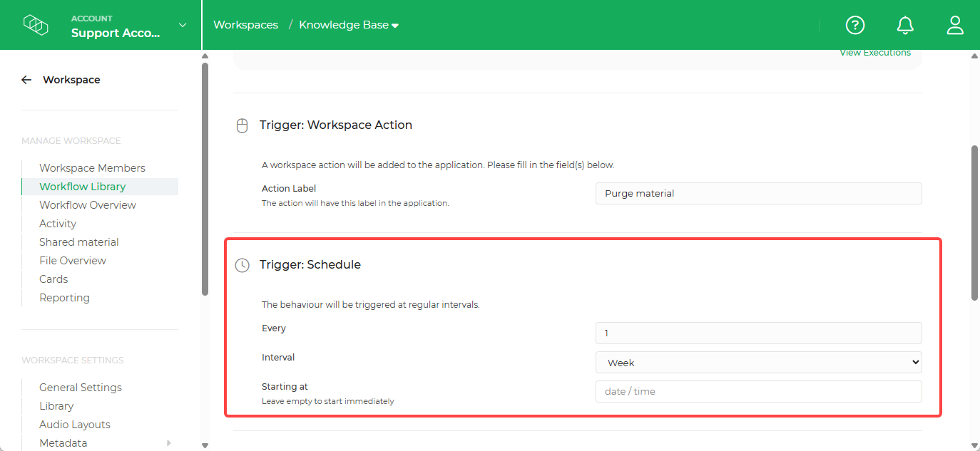Click the Trigger: Workspace Action heading
The width and height of the screenshot is (980, 451).
336,125
